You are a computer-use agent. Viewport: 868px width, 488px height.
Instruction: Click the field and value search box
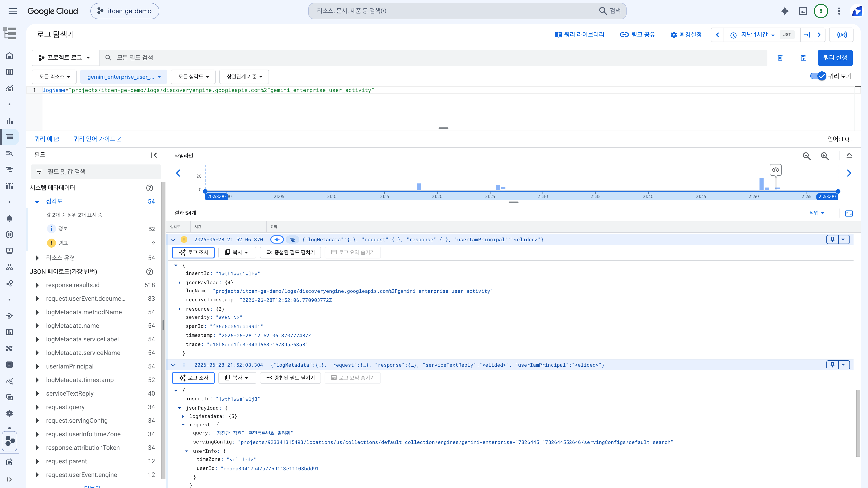coord(96,172)
